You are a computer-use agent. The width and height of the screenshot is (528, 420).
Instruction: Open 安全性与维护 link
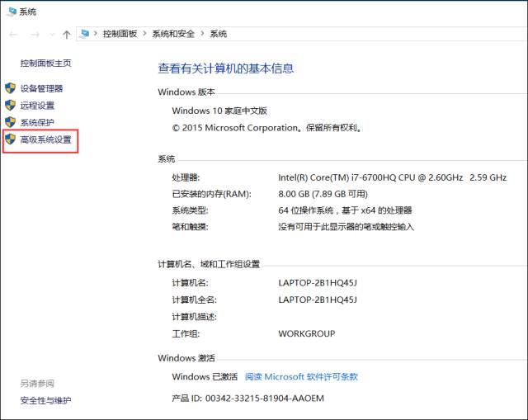point(46,400)
